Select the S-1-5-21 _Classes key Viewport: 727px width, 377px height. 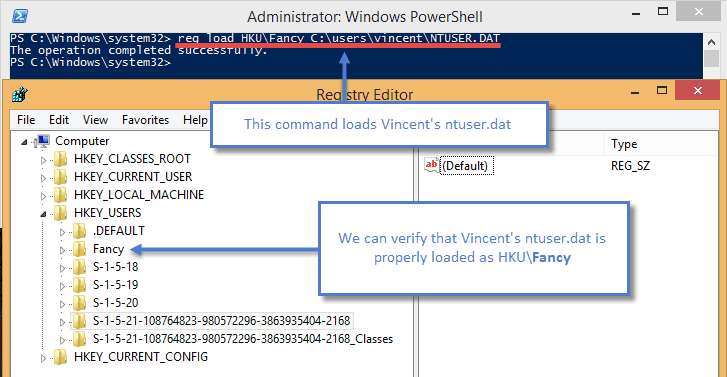[242, 339]
